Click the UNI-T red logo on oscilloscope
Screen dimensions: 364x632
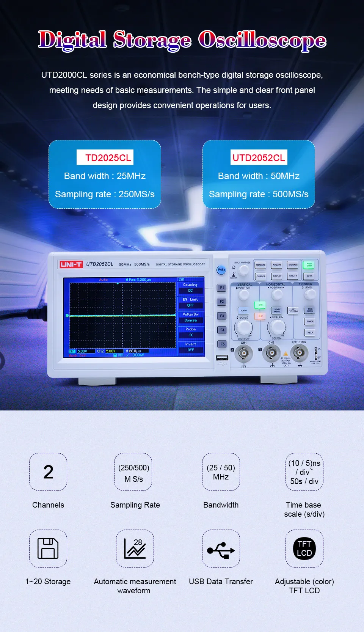pyautogui.click(x=71, y=264)
